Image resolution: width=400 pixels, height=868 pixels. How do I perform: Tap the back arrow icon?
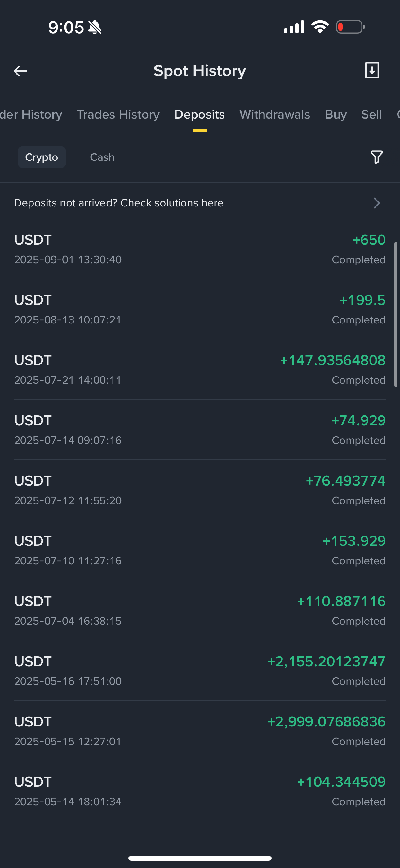[x=20, y=71]
